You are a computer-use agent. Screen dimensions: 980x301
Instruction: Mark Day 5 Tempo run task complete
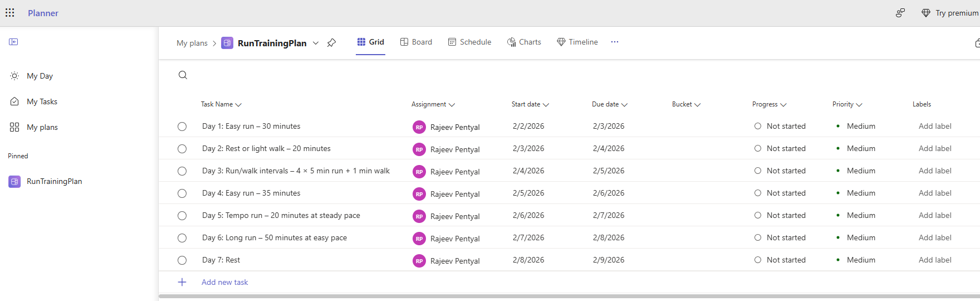[182, 216]
